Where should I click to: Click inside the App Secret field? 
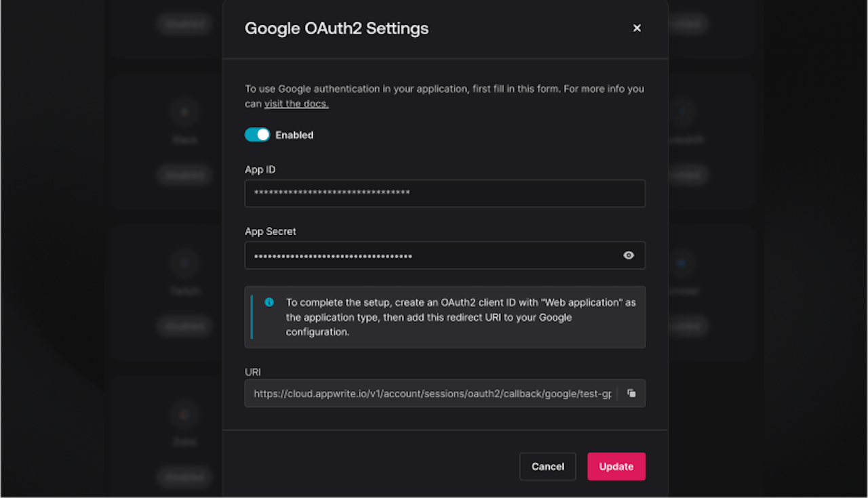(434, 255)
